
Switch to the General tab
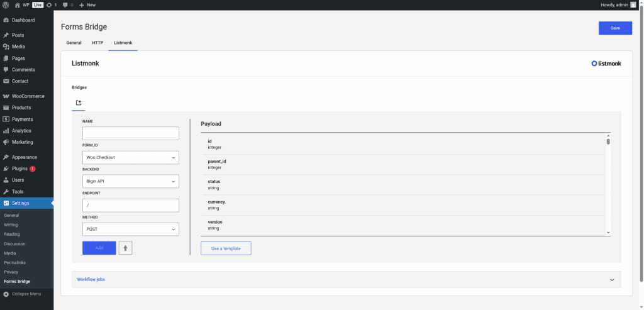pos(74,43)
